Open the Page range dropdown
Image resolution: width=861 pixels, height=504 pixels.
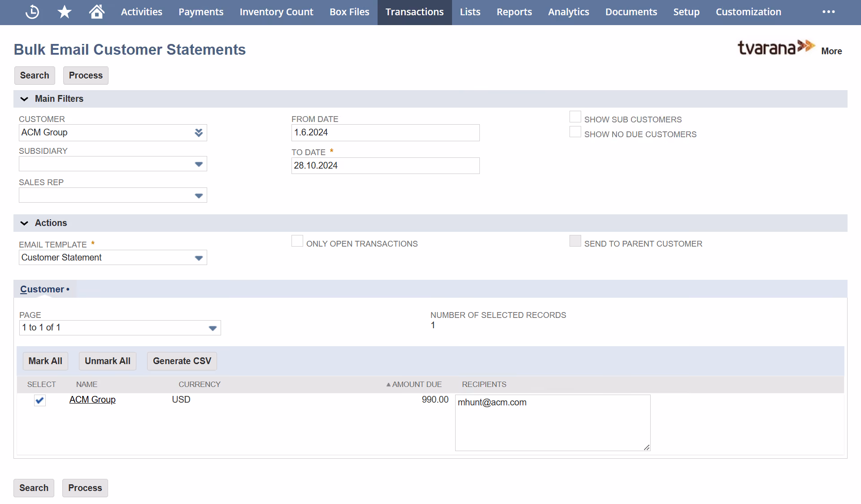[213, 328]
